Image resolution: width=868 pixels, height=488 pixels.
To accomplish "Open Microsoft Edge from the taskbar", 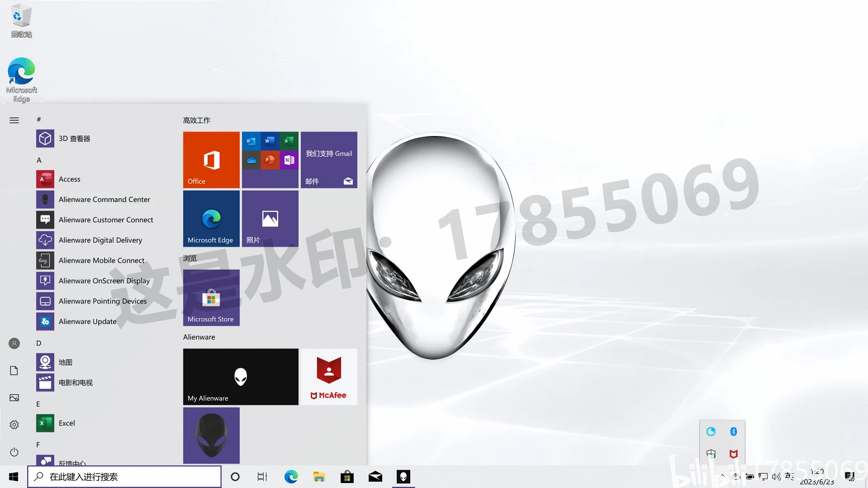I will (291, 477).
